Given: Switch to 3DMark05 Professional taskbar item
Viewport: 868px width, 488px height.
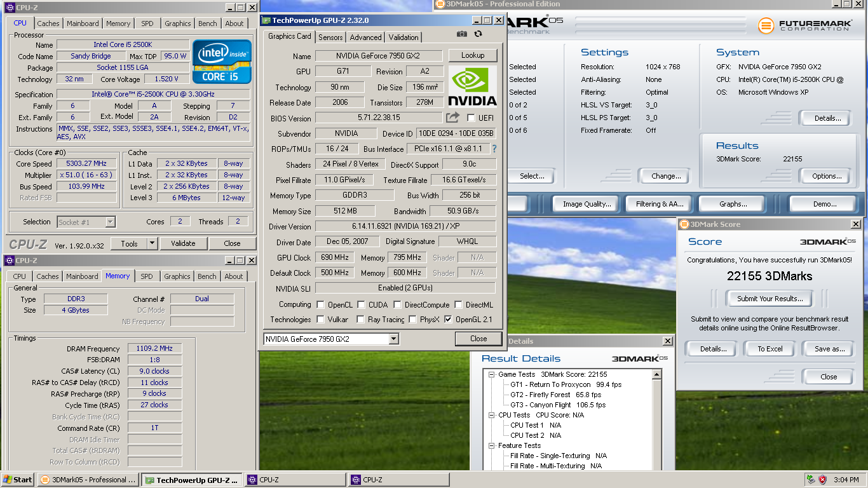Looking at the screenshot, I should (x=88, y=480).
